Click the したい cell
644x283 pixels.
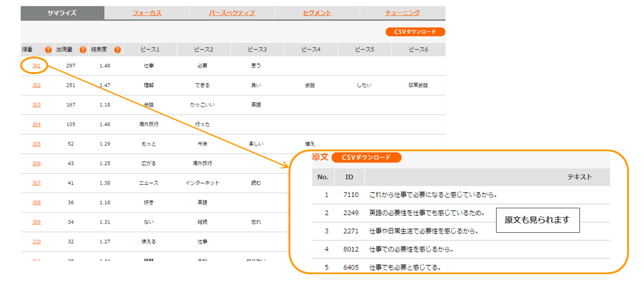click(364, 85)
